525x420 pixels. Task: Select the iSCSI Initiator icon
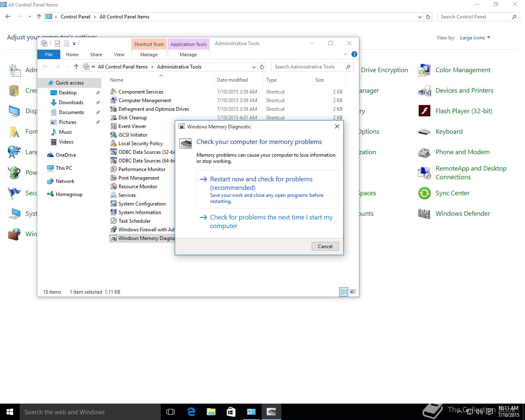click(114, 135)
